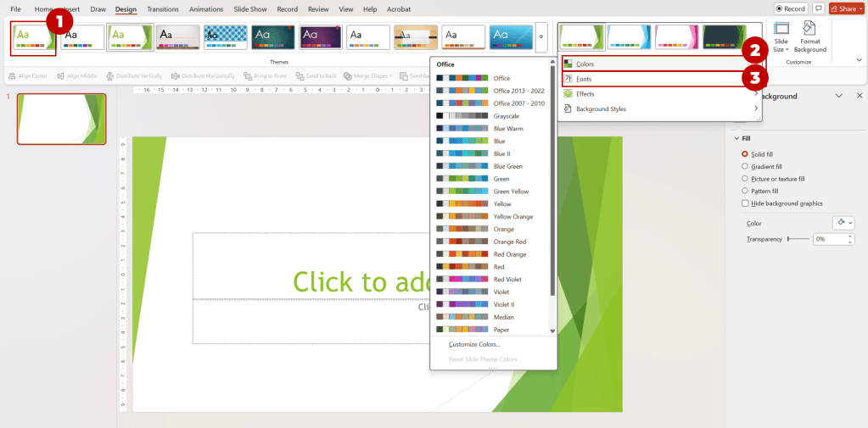Image resolution: width=868 pixels, height=428 pixels.
Task: Select the Solid fill radio button
Action: point(745,154)
